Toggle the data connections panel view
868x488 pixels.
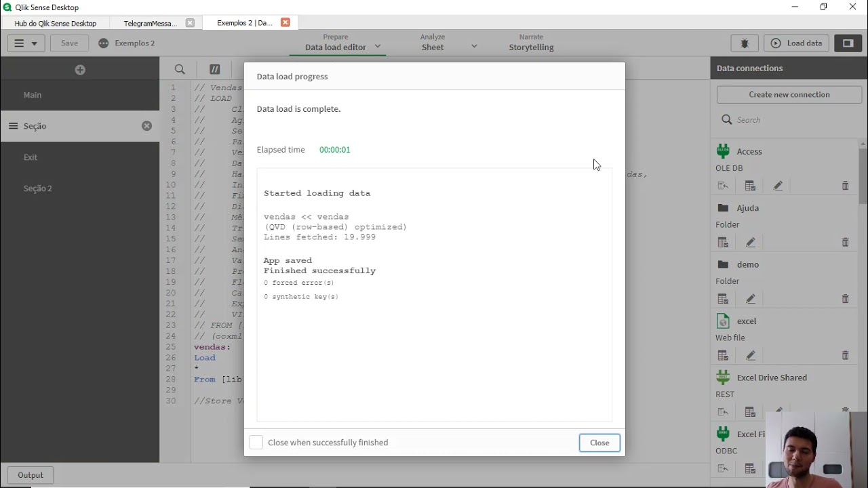pos(848,43)
